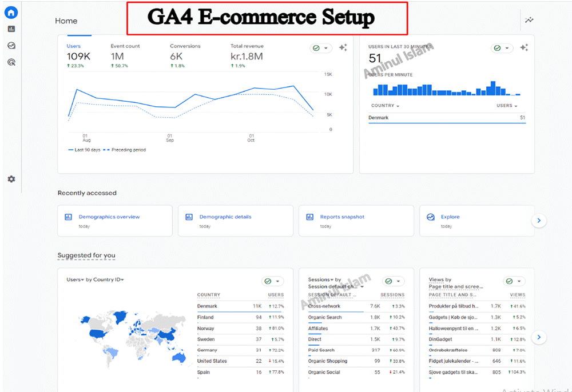The height and width of the screenshot is (392, 572).
Task: Show next Recently accessed cards arrow
Action: point(539,221)
